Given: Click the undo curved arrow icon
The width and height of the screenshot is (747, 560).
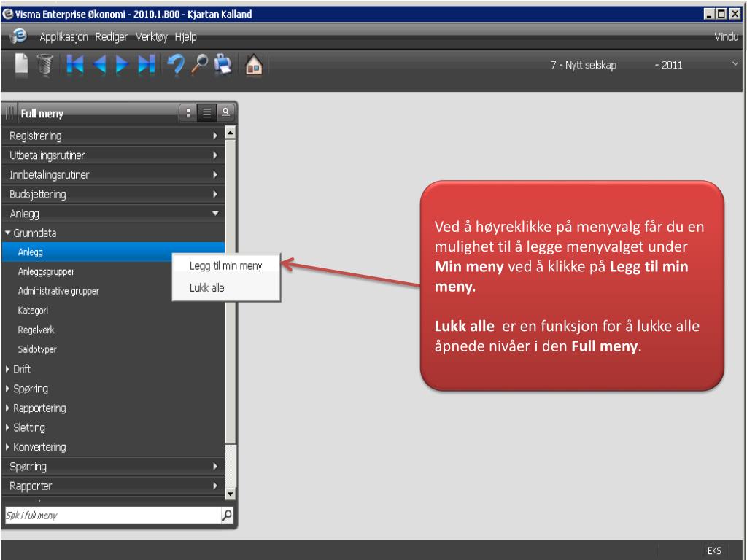Looking at the screenshot, I should [176, 64].
